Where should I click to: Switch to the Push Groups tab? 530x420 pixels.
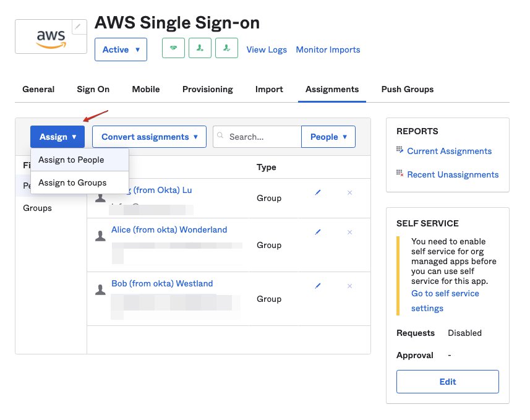point(408,89)
